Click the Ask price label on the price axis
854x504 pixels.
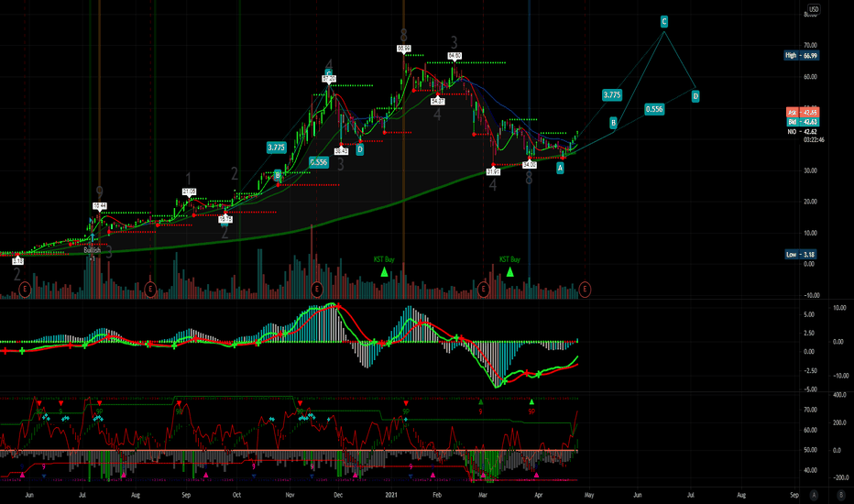(x=803, y=113)
